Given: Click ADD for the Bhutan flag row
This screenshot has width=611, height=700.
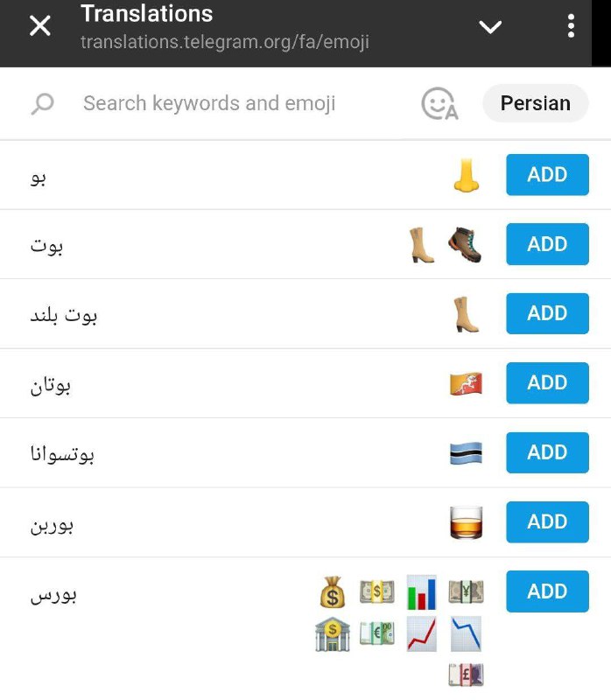Looking at the screenshot, I should (547, 382).
